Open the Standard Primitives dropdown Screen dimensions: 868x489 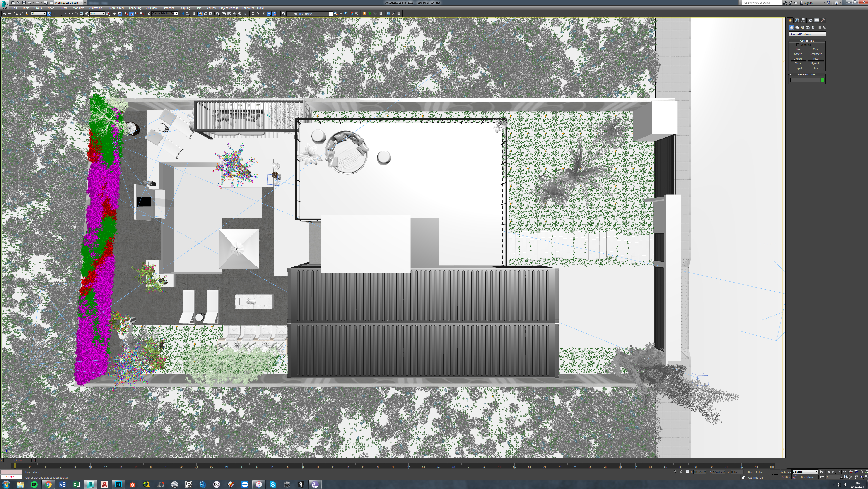coord(807,34)
